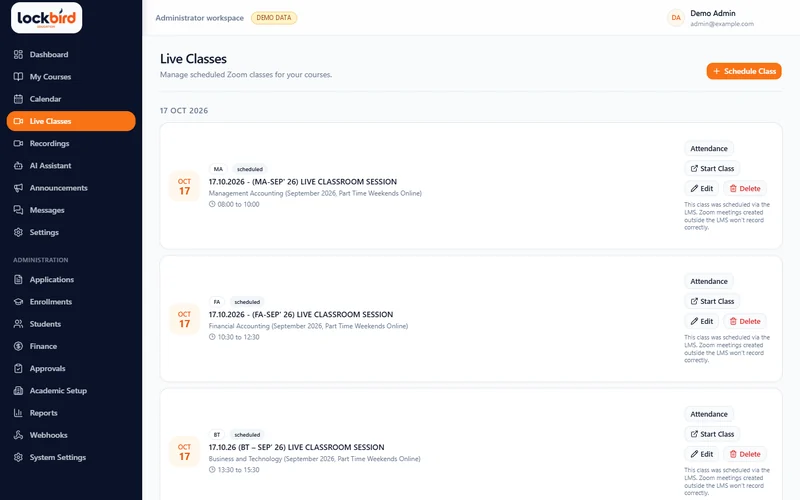
Task: Open Attendance for the MA-SEP' 26 session
Action: (x=709, y=148)
